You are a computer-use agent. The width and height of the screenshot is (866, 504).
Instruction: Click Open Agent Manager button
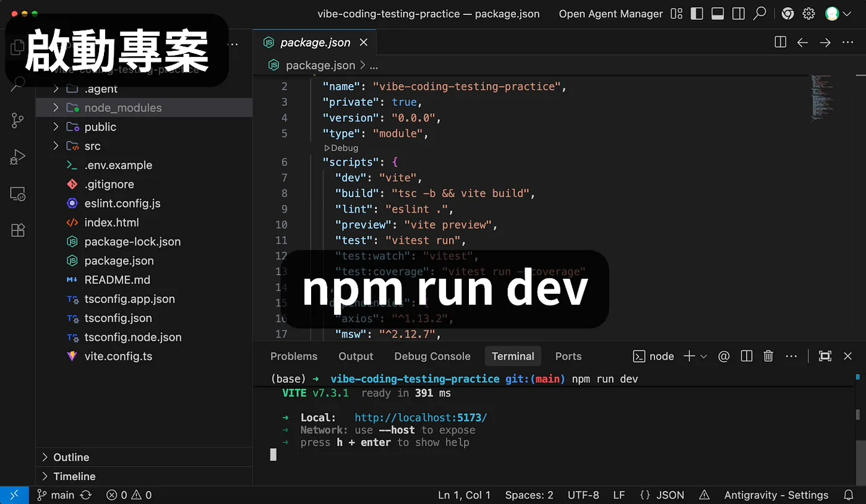611,14
